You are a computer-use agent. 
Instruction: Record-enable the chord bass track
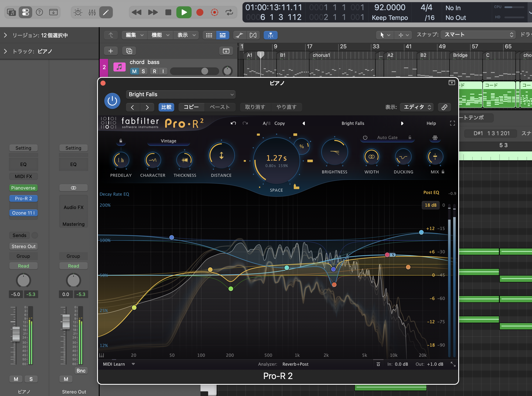(x=155, y=71)
